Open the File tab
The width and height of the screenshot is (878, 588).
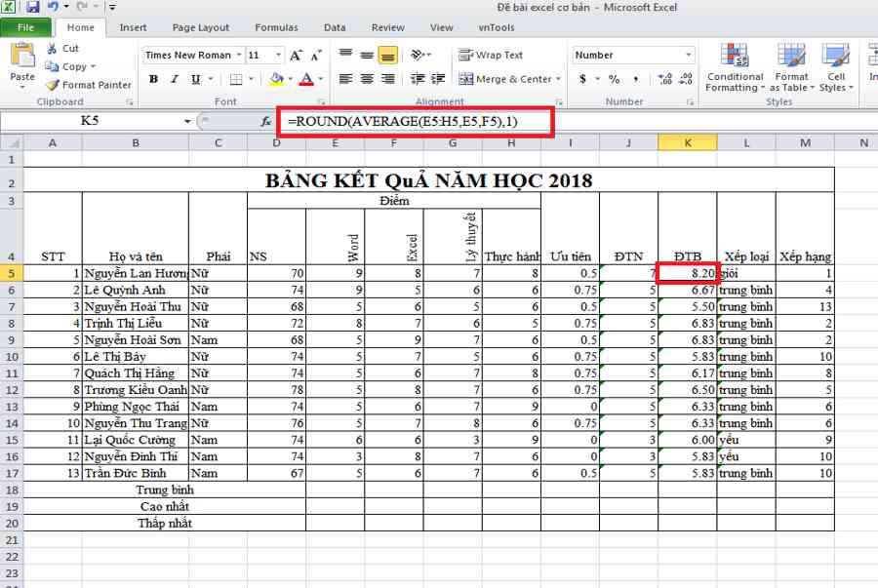pyautogui.click(x=25, y=27)
